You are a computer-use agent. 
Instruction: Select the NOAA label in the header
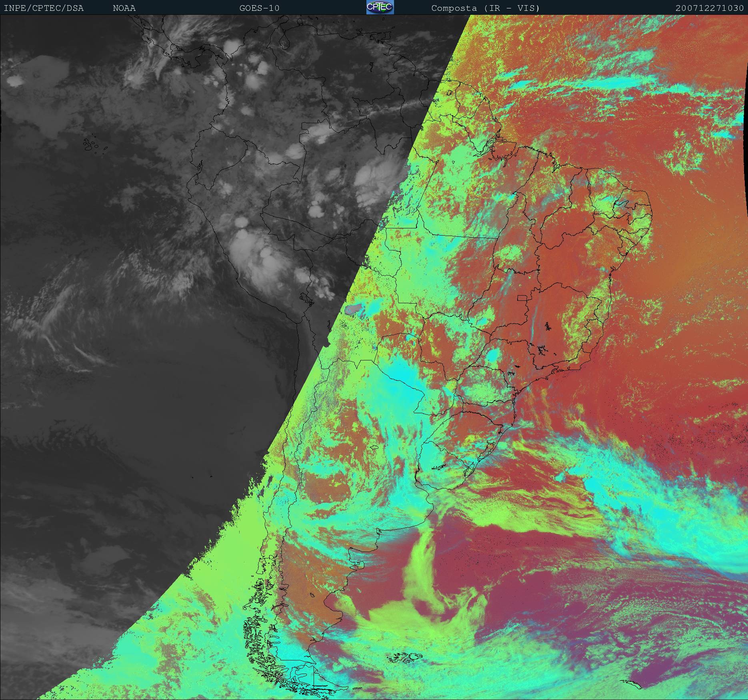coord(124,8)
